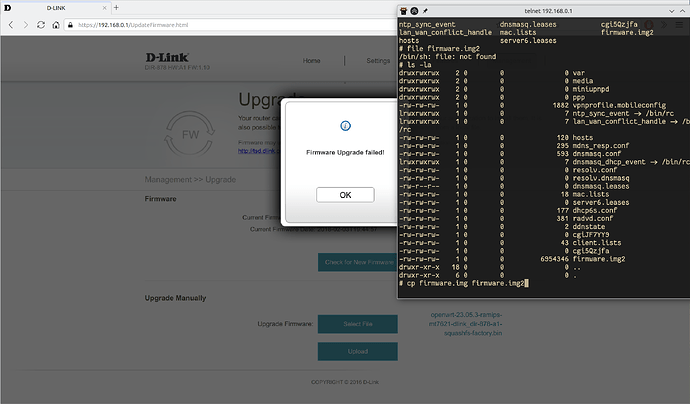Image resolution: width=690 pixels, height=404 pixels.
Task: Shade the telnet window with down chevron
Action: pos(672,11)
